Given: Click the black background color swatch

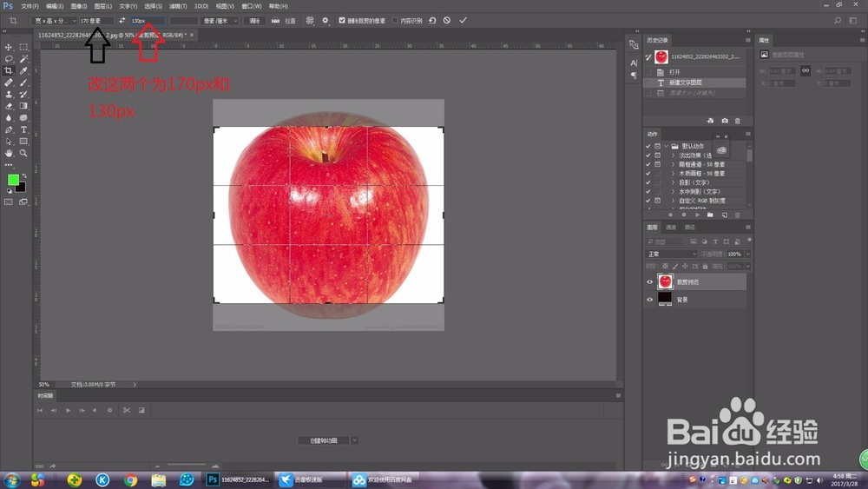Looking at the screenshot, I should [21, 188].
